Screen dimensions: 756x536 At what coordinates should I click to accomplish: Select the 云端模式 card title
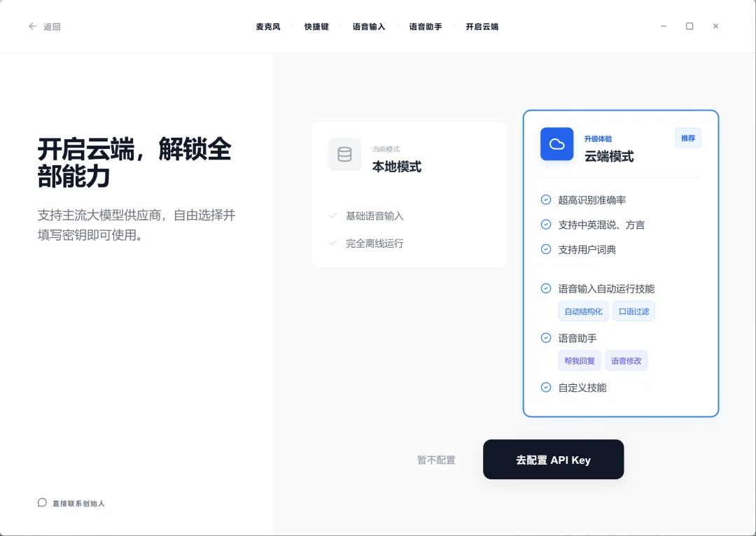(609, 157)
